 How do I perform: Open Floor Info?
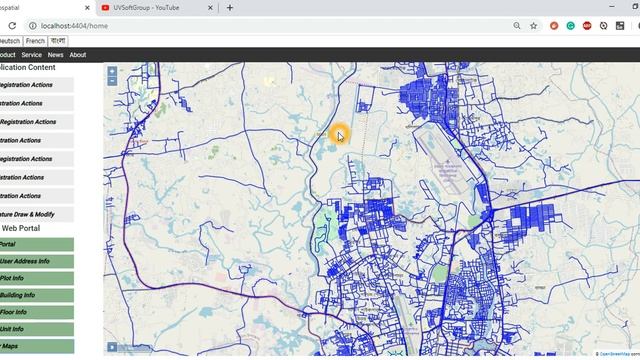(37, 312)
